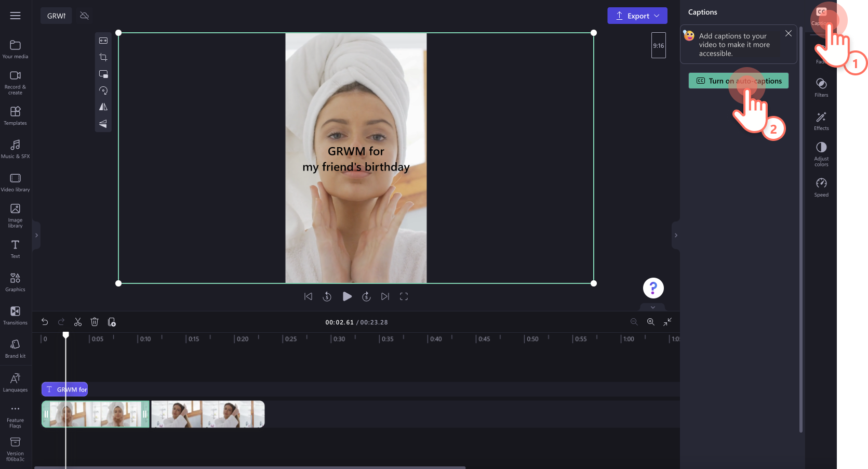Skip to the start of the video
Screen dimensions: 868x469
(x=308, y=296)
